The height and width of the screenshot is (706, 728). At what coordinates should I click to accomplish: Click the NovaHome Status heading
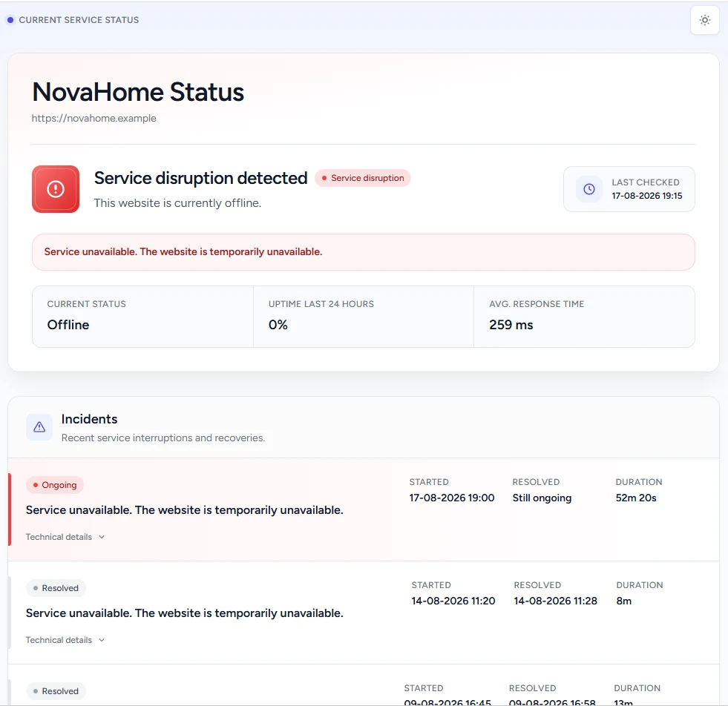pos(138,92)
